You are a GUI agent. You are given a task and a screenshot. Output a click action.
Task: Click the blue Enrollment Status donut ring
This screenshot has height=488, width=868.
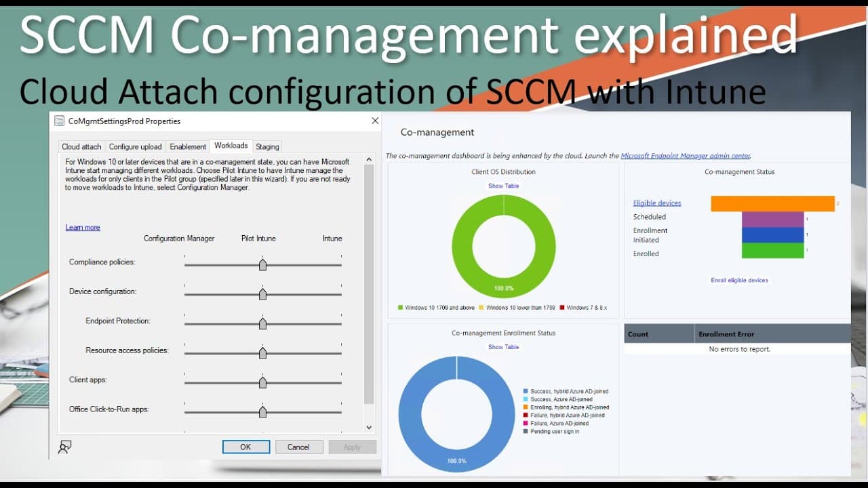pyautogui.click(x=410, y=415)
